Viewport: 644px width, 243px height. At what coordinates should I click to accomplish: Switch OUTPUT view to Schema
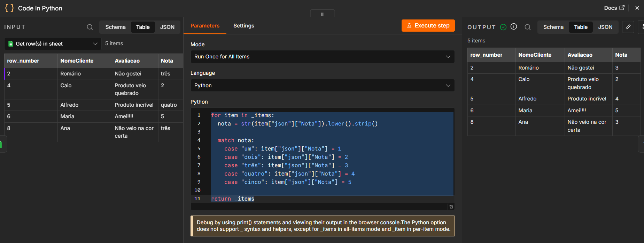pos(553,27)
